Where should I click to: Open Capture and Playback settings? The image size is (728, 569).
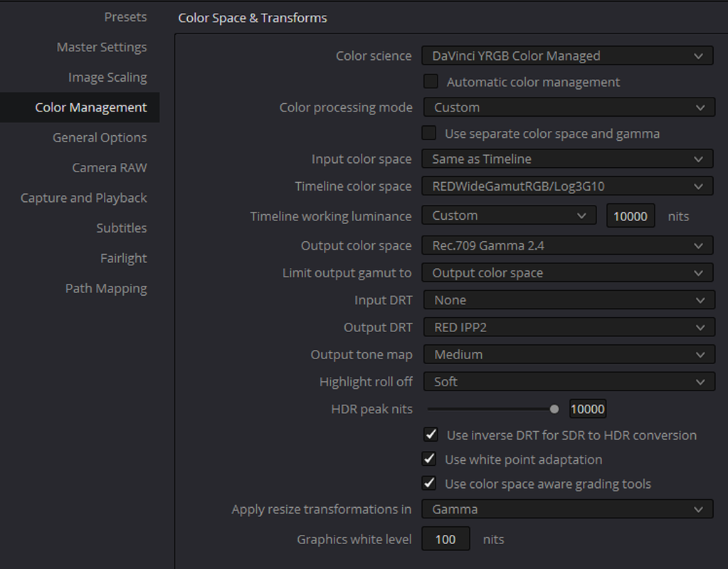[x=84, y=198]
